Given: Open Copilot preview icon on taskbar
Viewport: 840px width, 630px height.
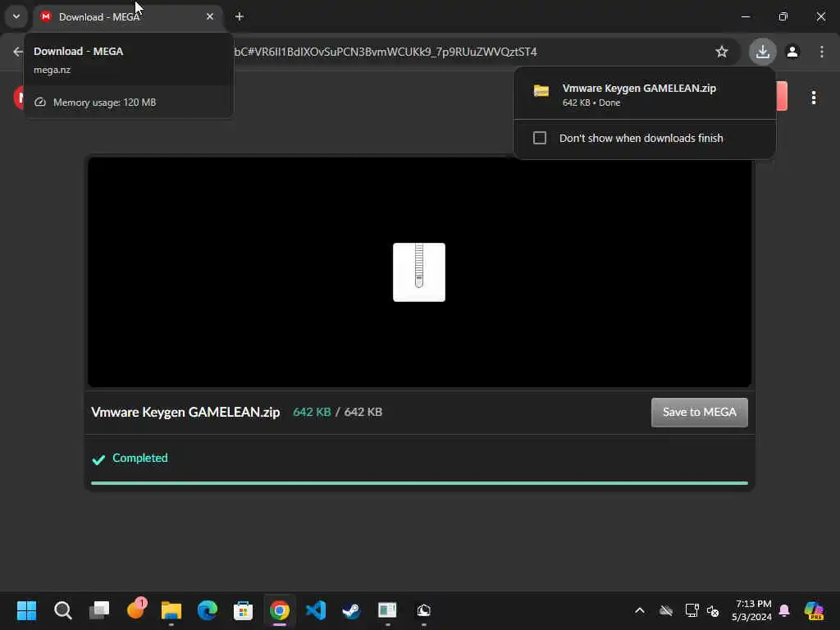Looking at the screenshot, I should point(815,610).
